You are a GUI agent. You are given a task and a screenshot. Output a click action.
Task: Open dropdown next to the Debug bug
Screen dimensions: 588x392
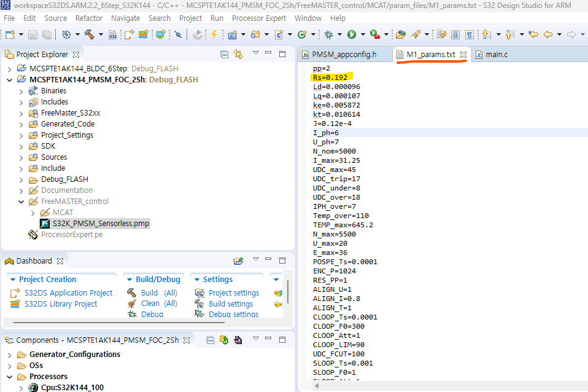coord(339,34)
